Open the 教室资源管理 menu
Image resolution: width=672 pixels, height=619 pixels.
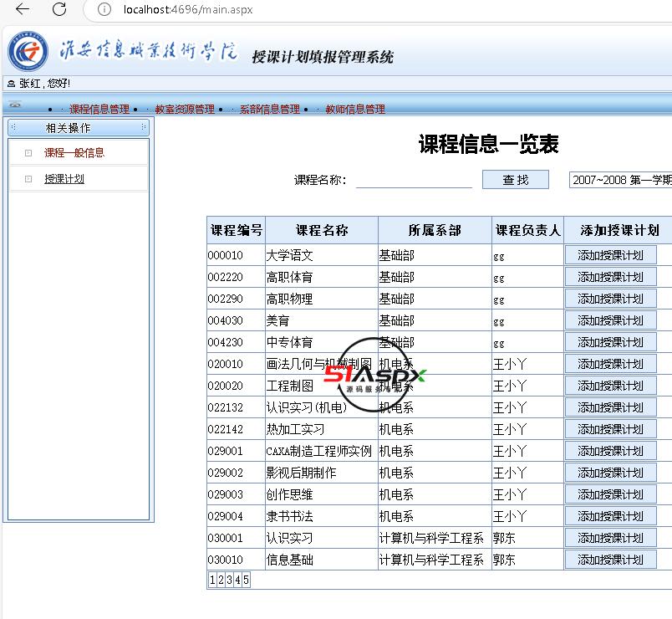click(185, 110)
